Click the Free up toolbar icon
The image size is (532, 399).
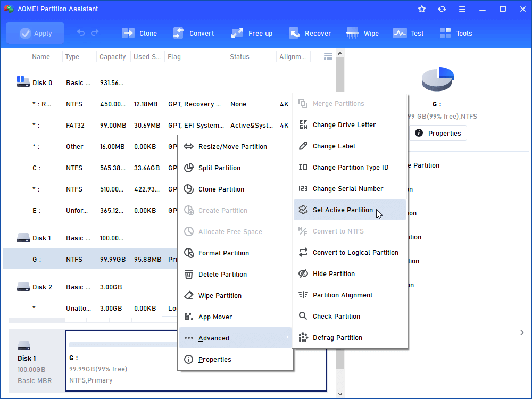[x=252, y=33]
